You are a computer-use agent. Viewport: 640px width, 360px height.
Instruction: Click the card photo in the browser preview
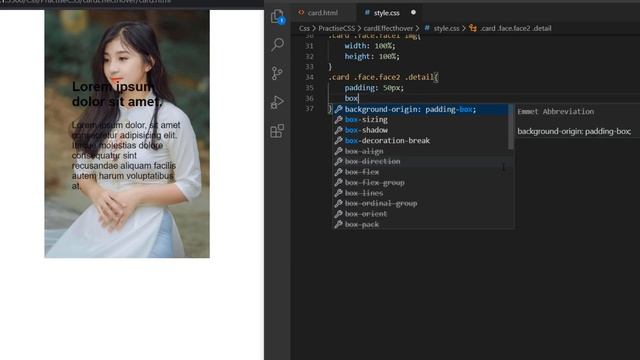[x=127, y=134]
